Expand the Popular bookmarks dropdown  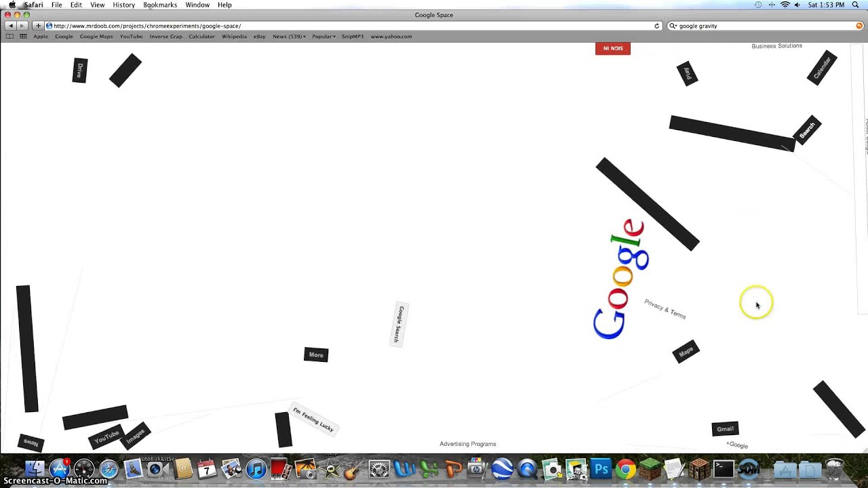click(x=323, y=37)
